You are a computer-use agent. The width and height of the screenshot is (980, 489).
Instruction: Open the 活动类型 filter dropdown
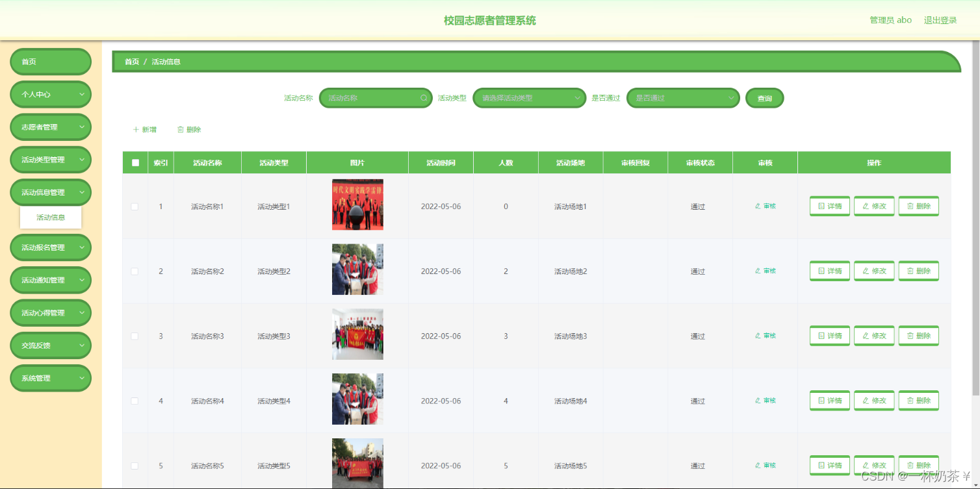point(530,98)
